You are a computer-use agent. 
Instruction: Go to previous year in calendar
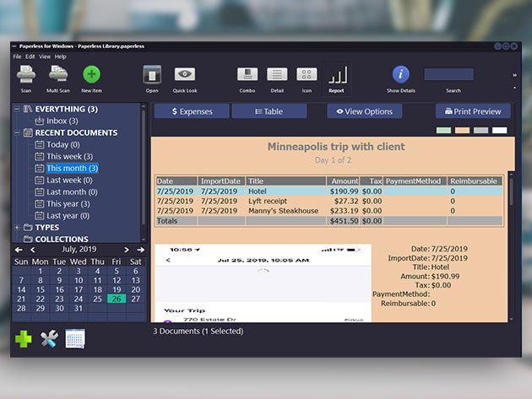pyautogui.click(x=19, y=250)
